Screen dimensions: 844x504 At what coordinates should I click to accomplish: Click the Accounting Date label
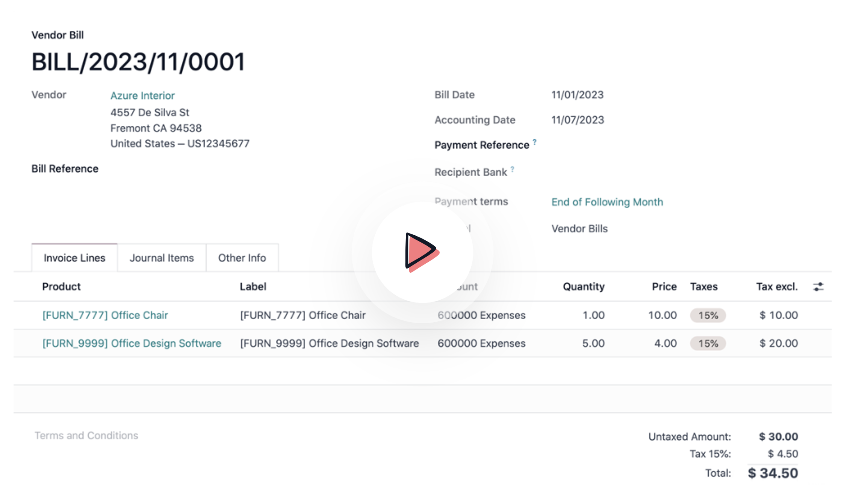pos(475,120)
